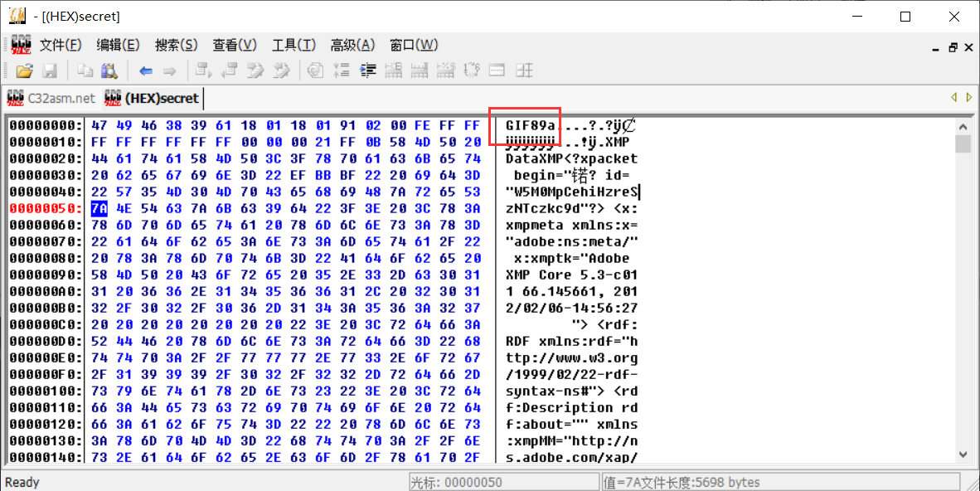This screenshot has height=491, width=980.
Task: Click the document with left arrow icon
Action: (x=230, y=70)
